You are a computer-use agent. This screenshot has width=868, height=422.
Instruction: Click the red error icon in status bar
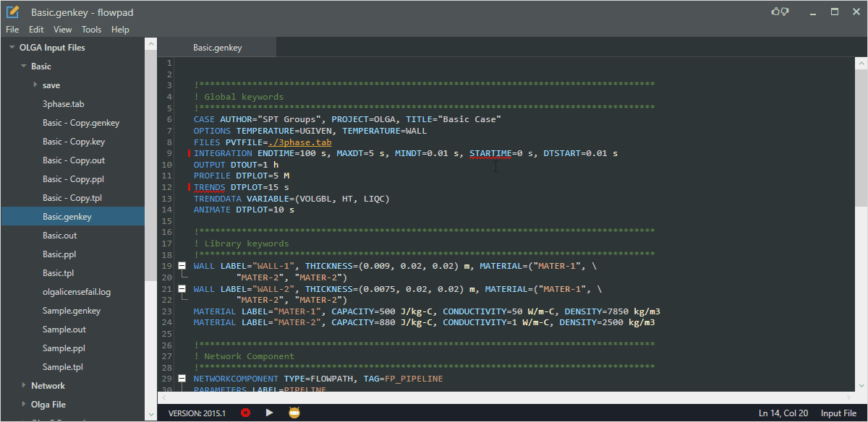click(245, 413)
